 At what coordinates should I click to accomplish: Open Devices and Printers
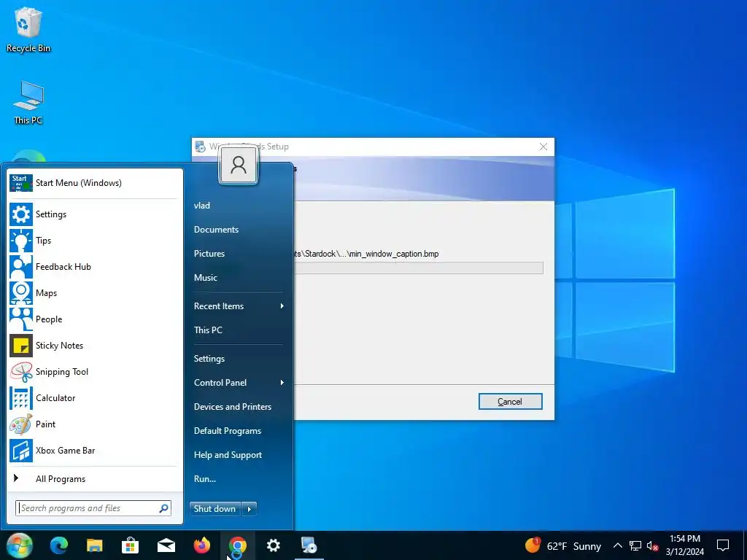point(233,407)
